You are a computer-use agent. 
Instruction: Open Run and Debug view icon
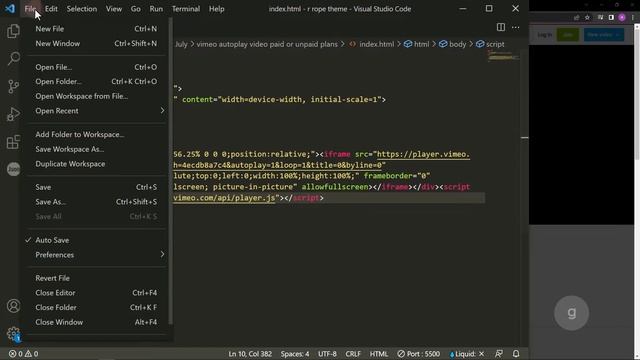coord(13,114)
